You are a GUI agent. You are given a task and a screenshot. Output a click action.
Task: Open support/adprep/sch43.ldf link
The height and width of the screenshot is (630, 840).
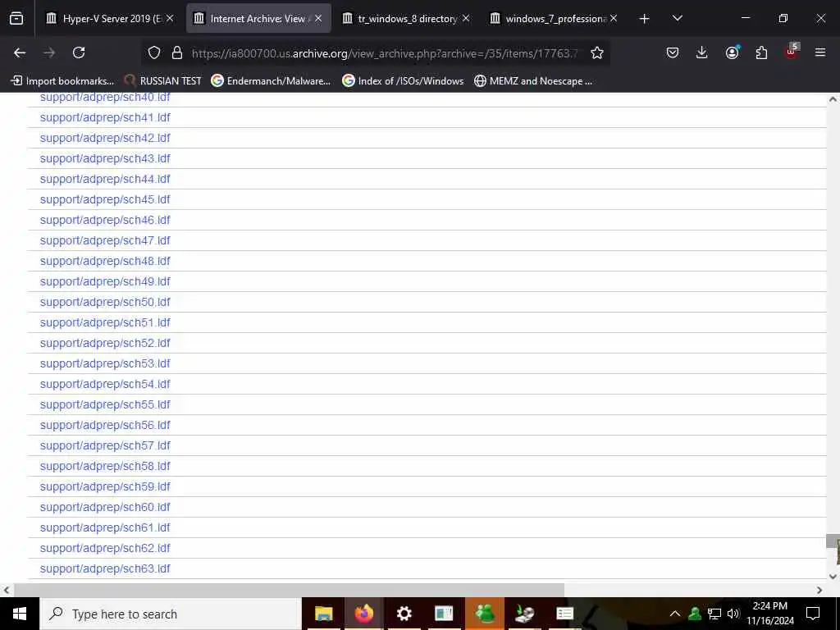tap(105, 158)
